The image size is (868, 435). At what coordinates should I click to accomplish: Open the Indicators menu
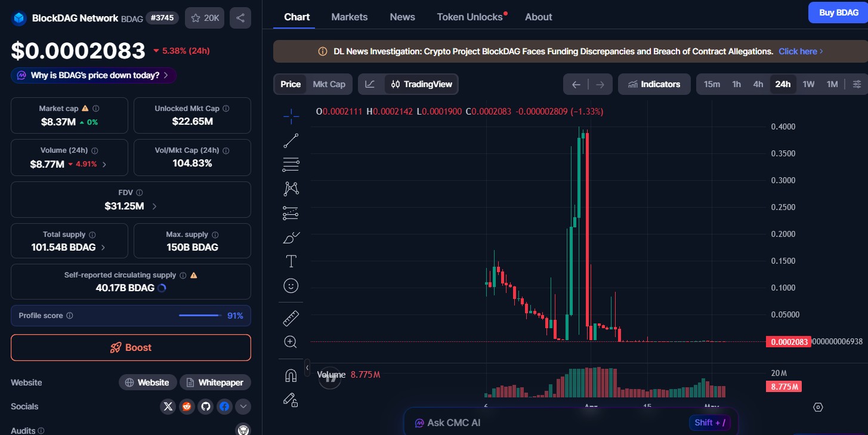tap(654, 84)
